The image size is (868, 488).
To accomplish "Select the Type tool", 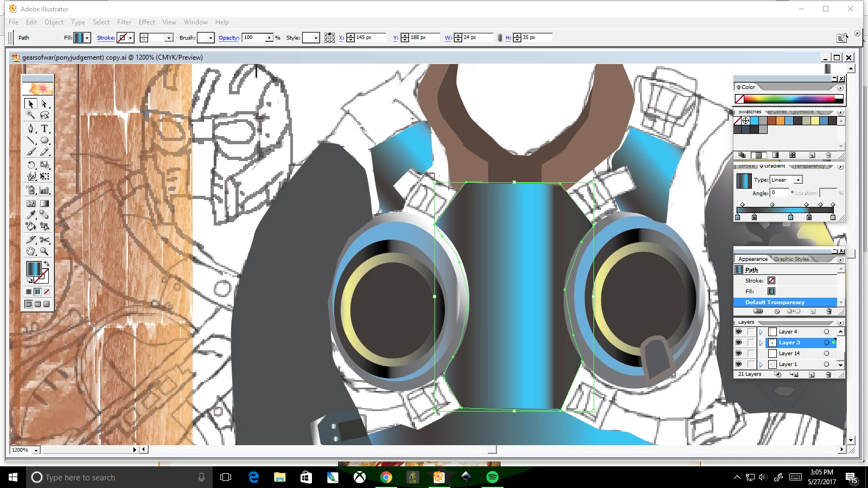I will point(44,129).
